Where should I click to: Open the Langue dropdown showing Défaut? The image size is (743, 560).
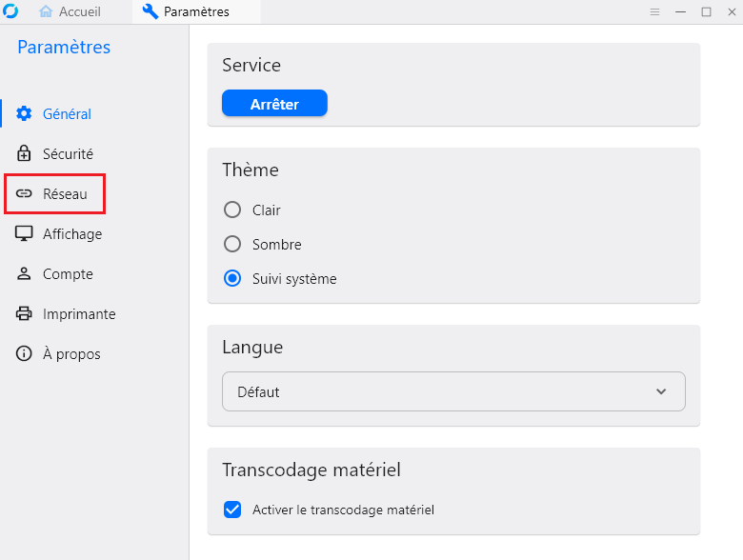453,391
